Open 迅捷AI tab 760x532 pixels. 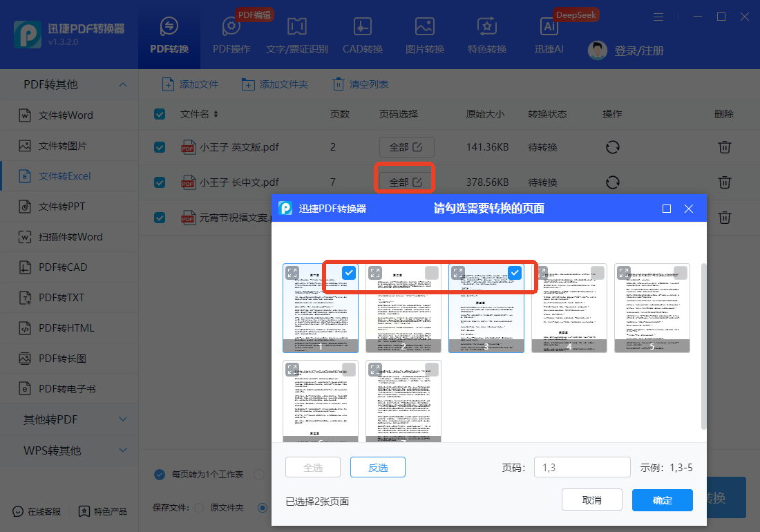pos(549,35)
